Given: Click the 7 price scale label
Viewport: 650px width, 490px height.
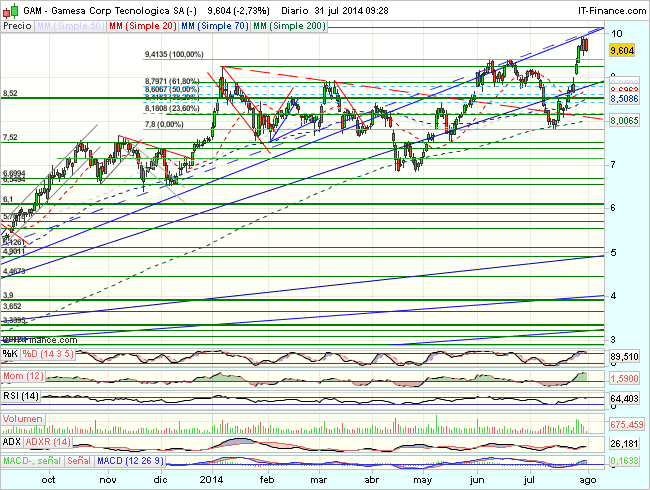Looking at the screenshot, I should click(x=613, y=165).
